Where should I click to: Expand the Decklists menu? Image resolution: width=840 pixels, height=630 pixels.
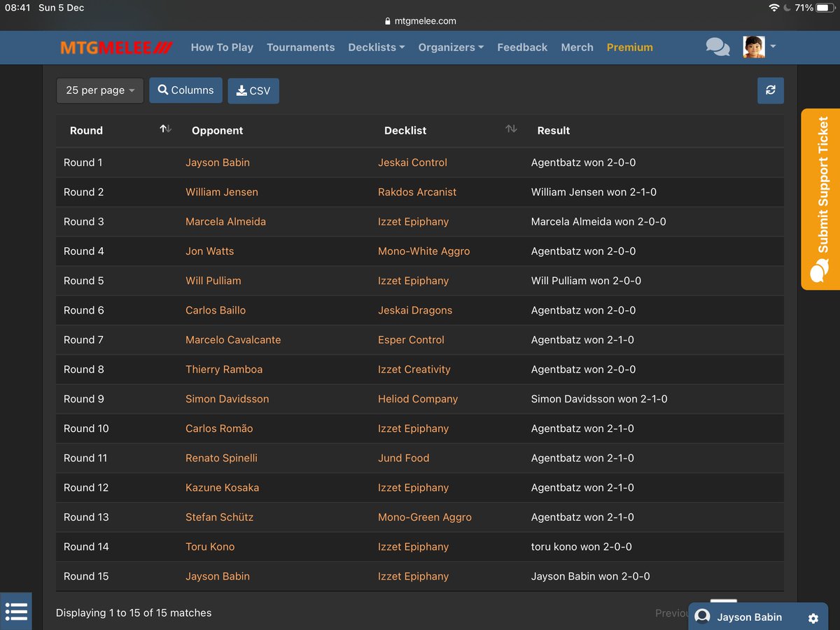[x=377, y=48]
